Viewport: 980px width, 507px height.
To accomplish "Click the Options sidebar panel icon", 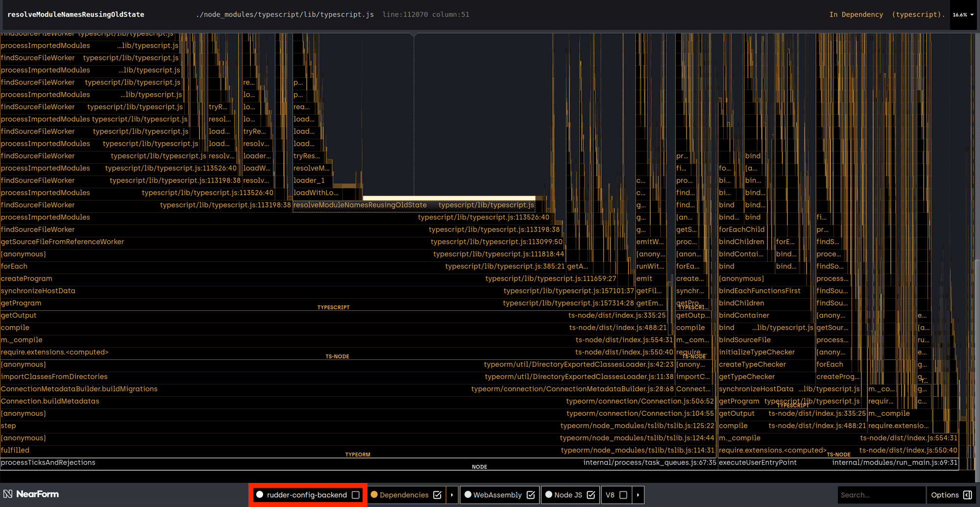I will click(x=968, y=495).
